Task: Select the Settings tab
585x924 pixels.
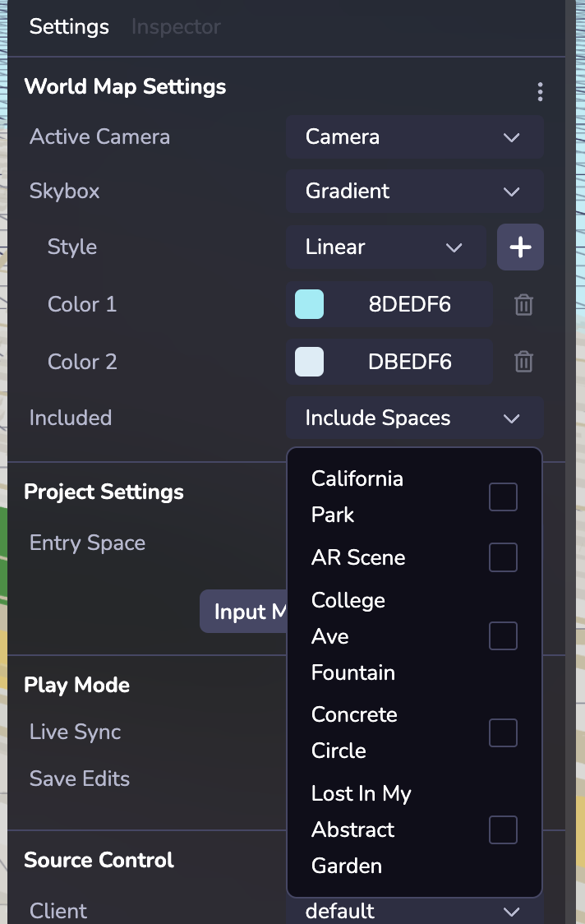Action: (69, 26)
